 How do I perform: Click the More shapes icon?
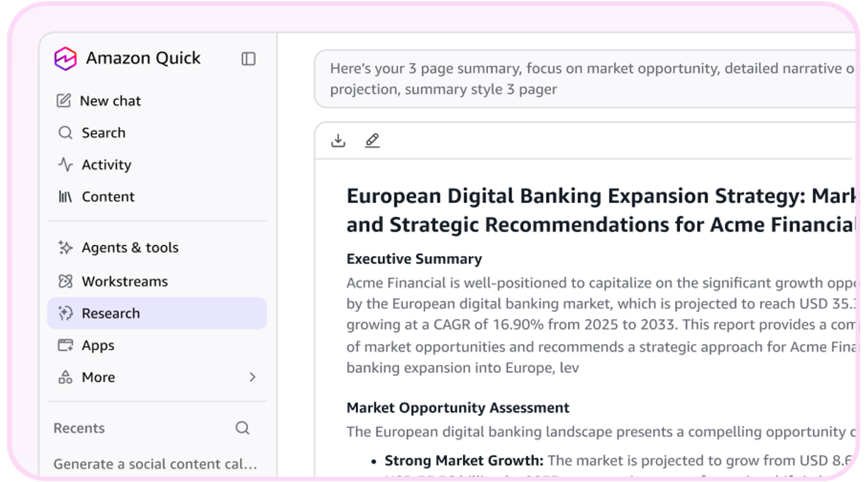click(x=65, y=377)
